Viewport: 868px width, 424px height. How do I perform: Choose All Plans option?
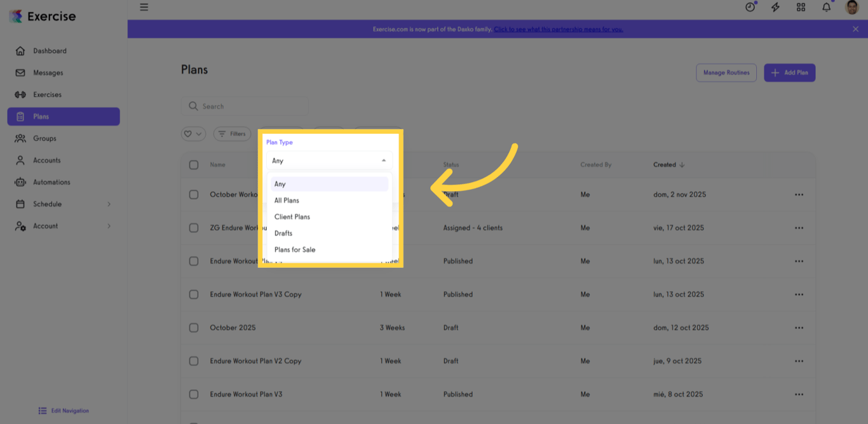[x=329, y=201]
